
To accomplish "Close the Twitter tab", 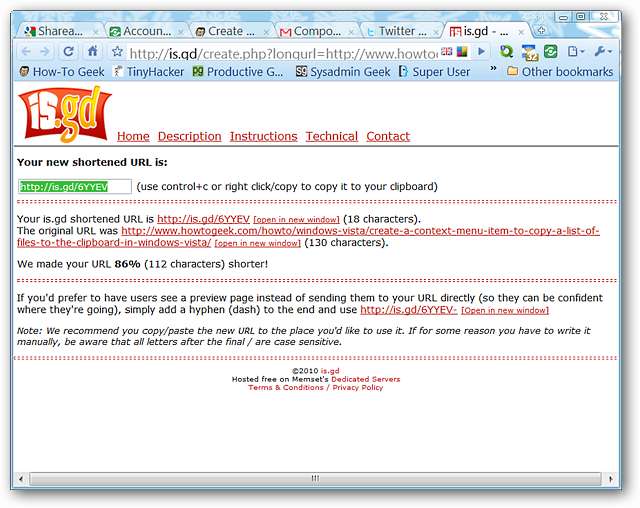I will [x=436, y=32].
